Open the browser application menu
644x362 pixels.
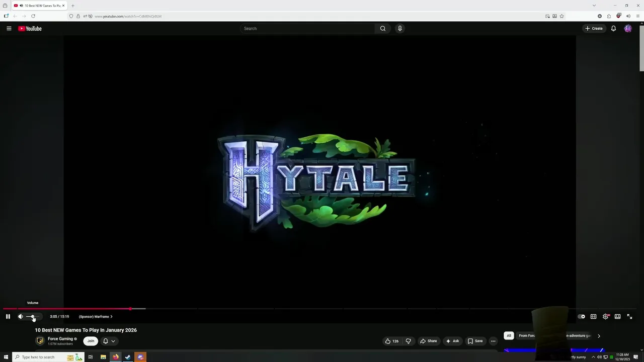pos(637,16)
